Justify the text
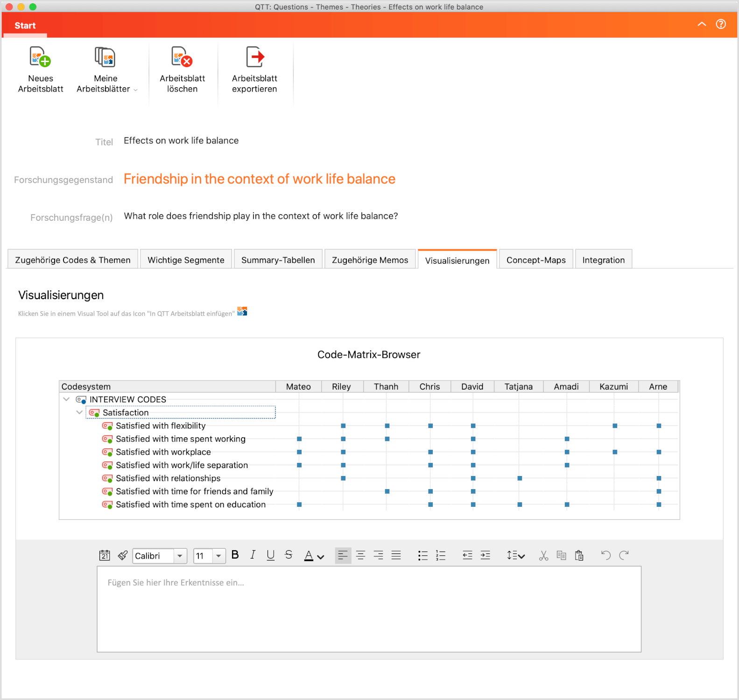 point(396,555)
